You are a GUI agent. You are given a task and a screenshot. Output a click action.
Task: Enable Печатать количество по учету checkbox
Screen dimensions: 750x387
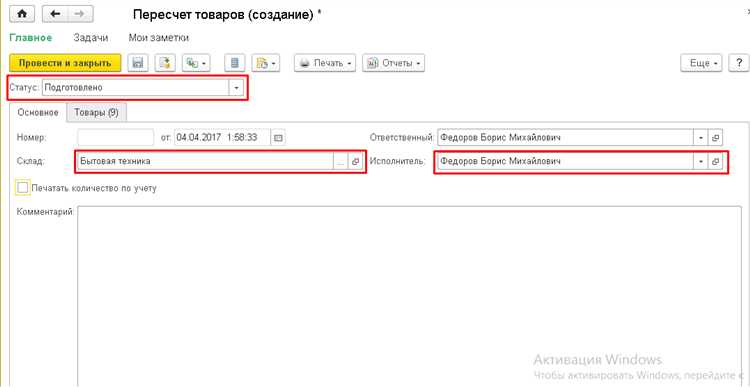(22, 188)
